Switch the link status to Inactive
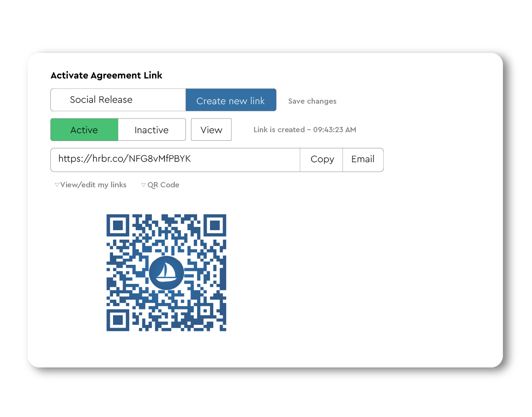 tap(152, 130)
